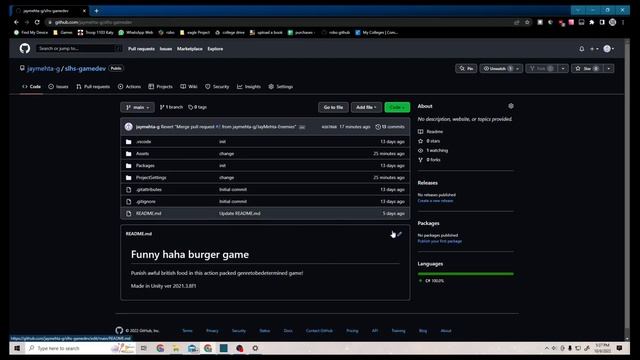Open the jaymehta-g owner link
Image resolution: width=640 pixels, height=360 pixels.
pyautogui.click(x=43, y=69)
